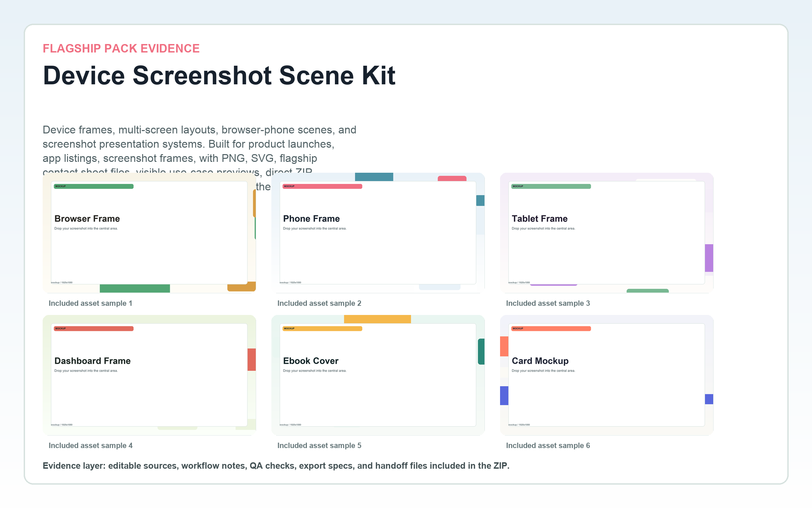Click the 'Included asset sample 2' caption
Screen dimensions: 812x508
pos(319,303)
